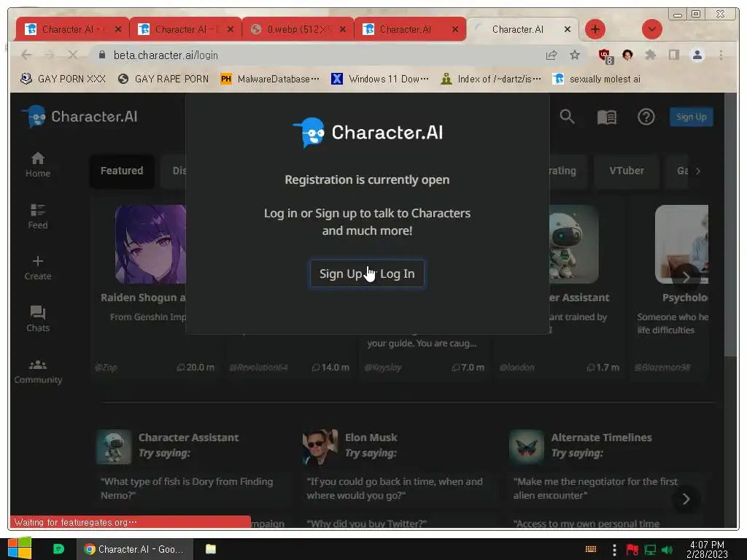This screenshot has height=560, width=747.
Task: Stop the page from loading
Action: [72, 55]
